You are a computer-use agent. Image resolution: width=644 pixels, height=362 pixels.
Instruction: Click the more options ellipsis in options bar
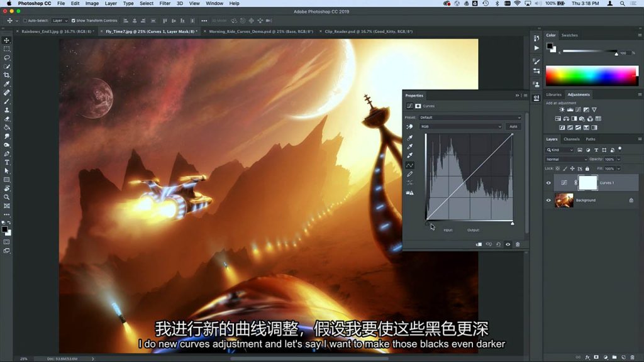click(204, 21)
